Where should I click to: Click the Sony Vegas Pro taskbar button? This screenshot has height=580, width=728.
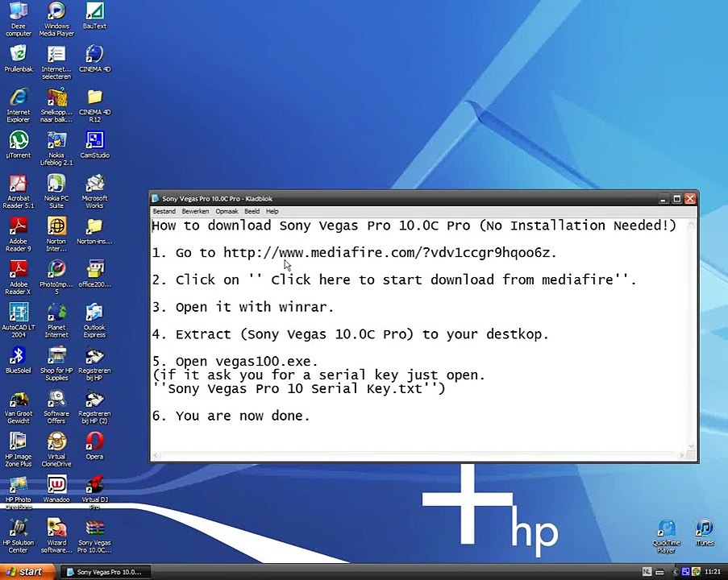pos(106,572)
